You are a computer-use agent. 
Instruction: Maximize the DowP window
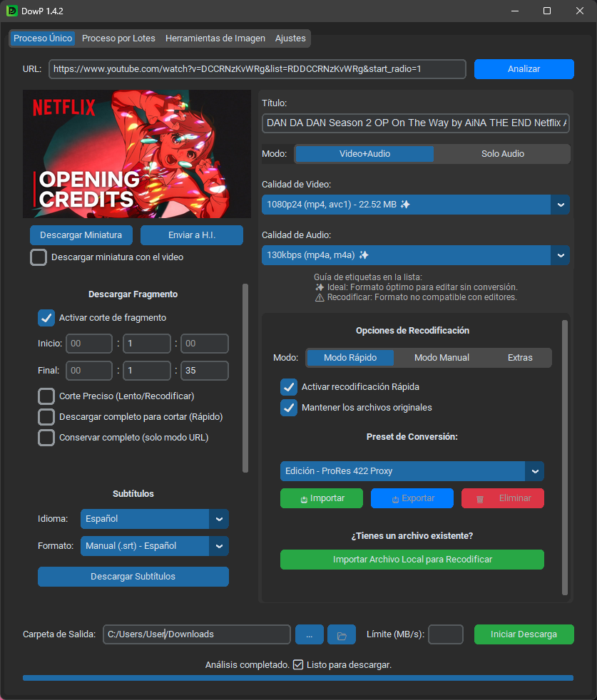(x=547, y=11)
